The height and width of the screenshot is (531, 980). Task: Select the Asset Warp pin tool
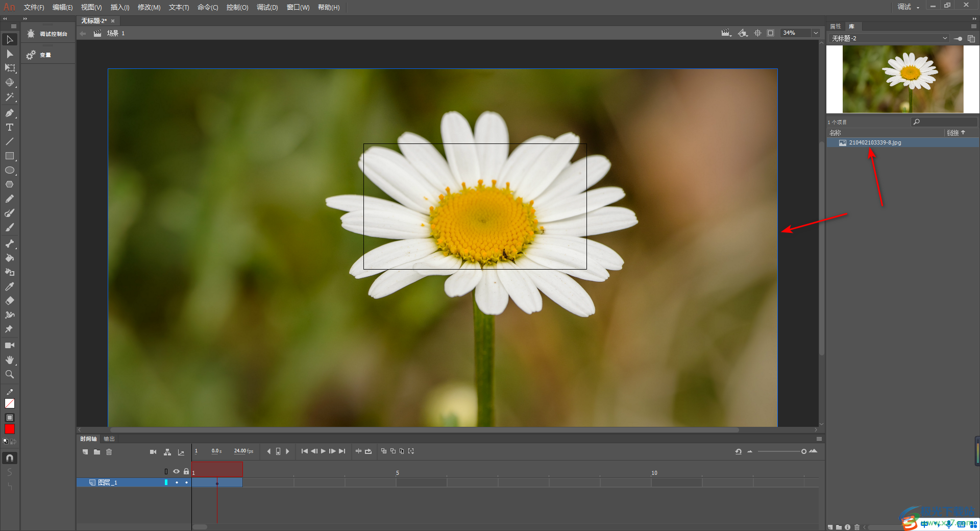coord(10,329)
